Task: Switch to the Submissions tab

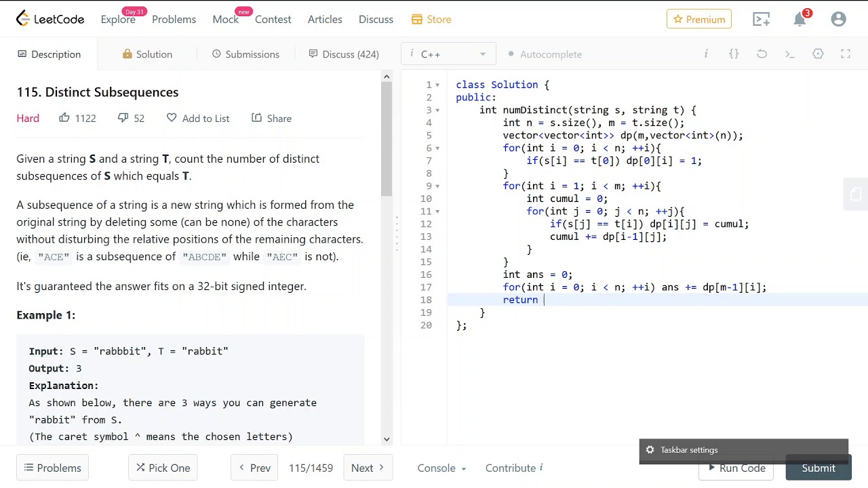Action: [x=245, y=54]
